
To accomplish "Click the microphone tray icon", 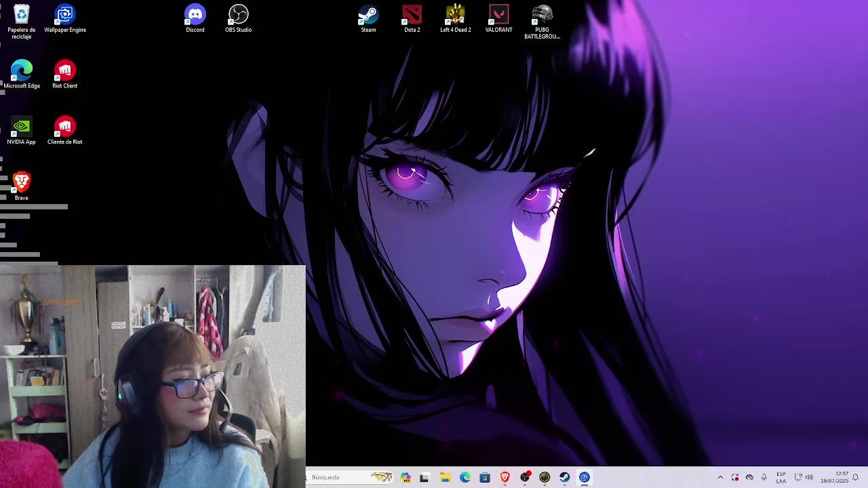I will click(764, 477).
